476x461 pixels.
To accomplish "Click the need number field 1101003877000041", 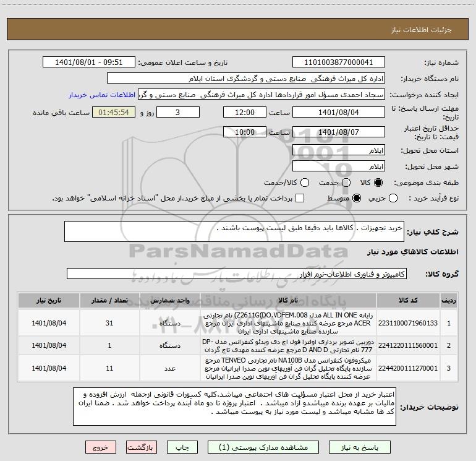I will [x=339, y=62].
